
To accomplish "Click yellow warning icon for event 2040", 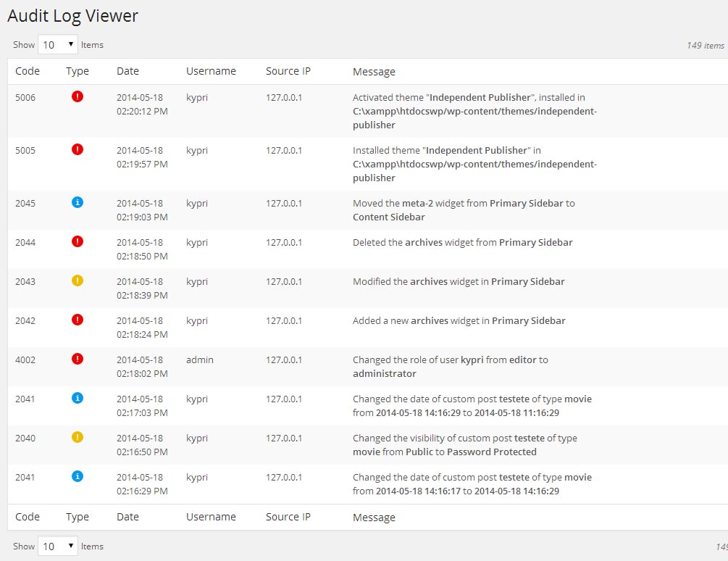I will tap(78, 437).
